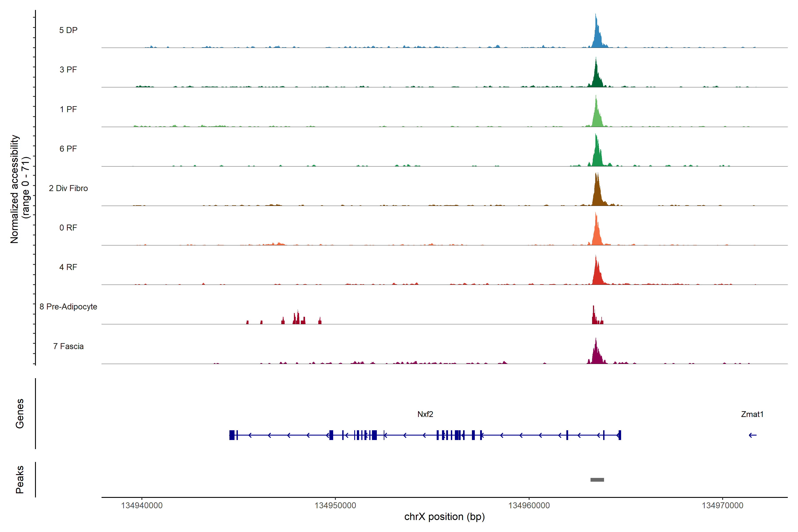Click the Zmat1 gene name
798x532 pixels.
(x=752, y=414)
